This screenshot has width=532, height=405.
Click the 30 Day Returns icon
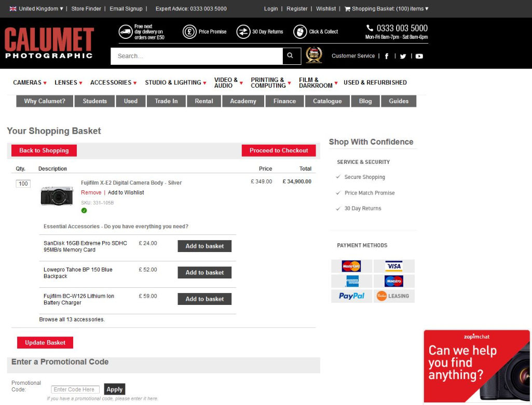click(243, 32)
